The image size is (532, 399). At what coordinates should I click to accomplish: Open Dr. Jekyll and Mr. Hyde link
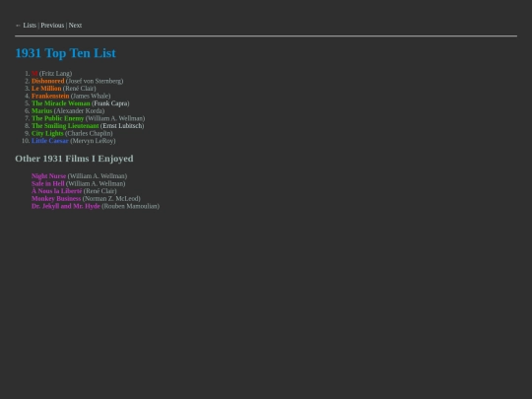click(x=66, y=206)
